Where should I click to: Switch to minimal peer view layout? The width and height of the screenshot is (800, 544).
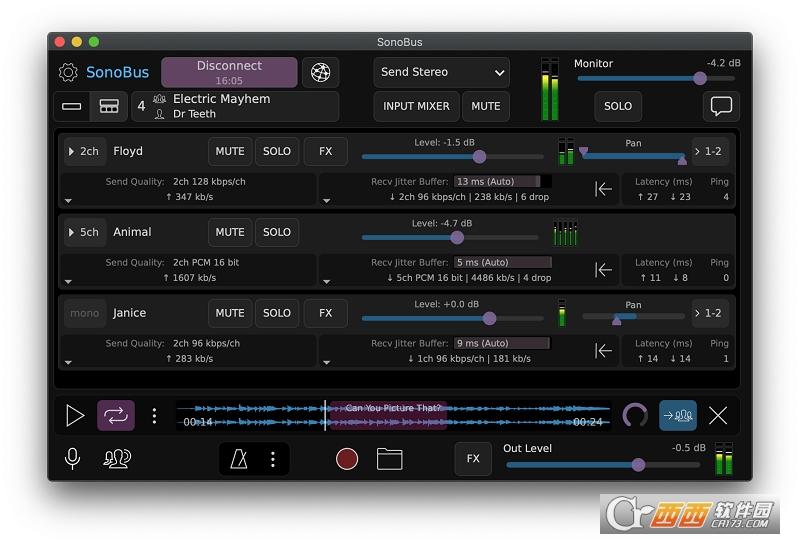(x=71, y=106)
